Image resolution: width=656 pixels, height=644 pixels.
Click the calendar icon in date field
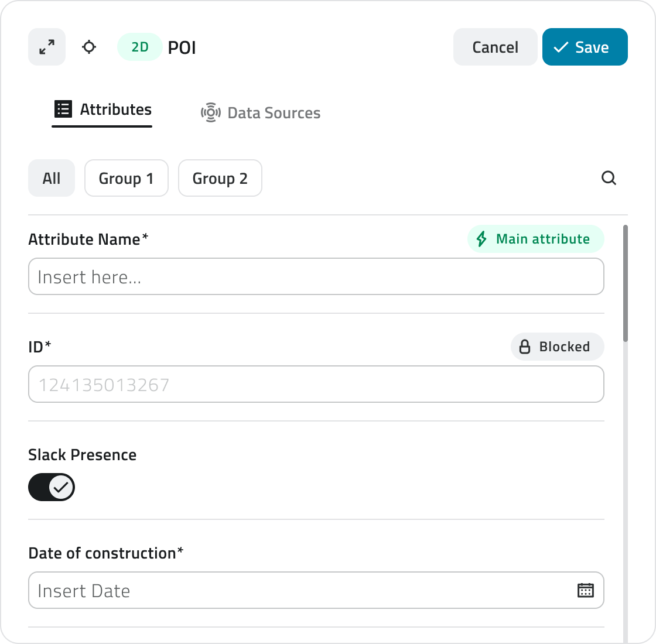pyautogui.click(x=586, y=590)
